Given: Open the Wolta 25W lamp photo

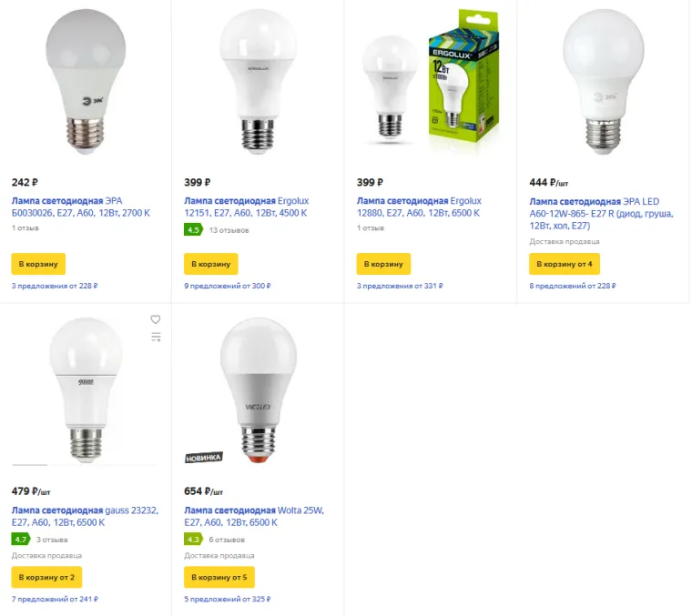Looking at the screenshot, I should pyautogui.click(x=259, y=385).
